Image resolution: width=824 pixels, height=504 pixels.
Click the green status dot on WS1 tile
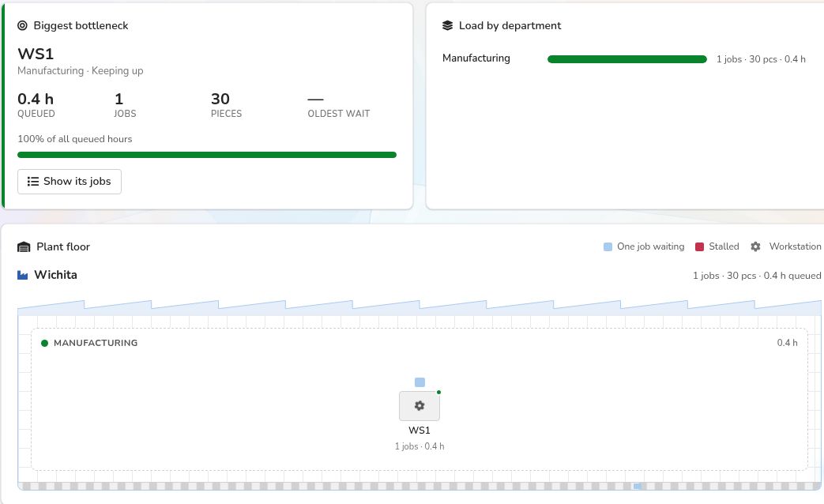coord(438,392)
